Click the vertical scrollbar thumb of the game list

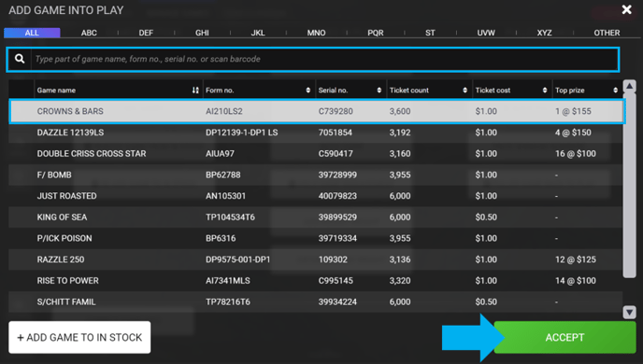pos(630,185)
